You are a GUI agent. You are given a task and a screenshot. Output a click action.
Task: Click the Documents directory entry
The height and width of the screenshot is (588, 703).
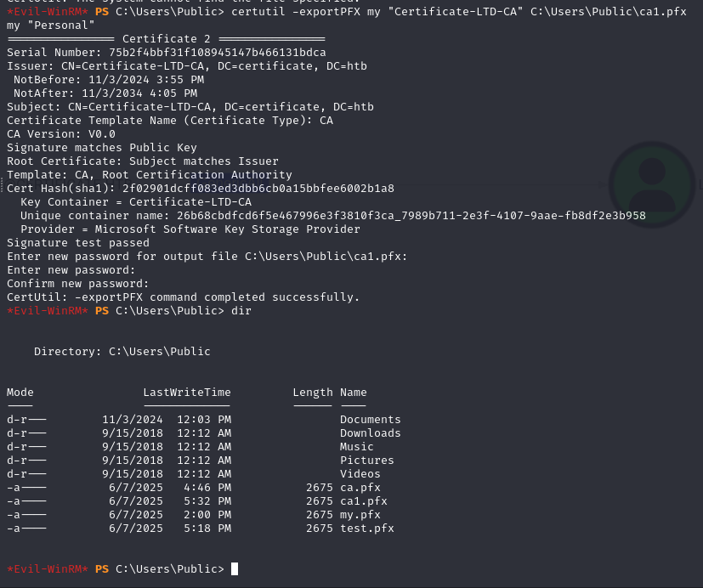pyautogui.click(x=371, y=420)
